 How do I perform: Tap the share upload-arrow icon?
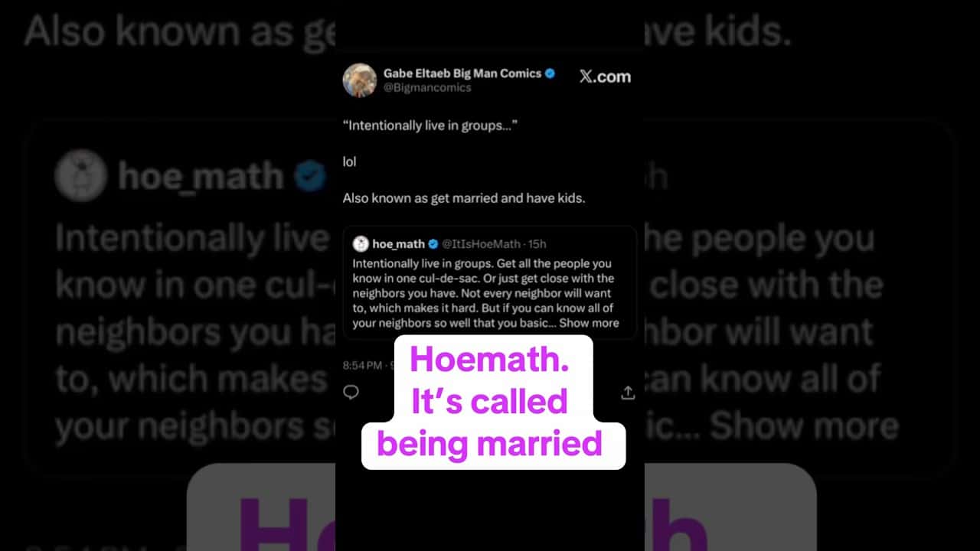click(x=628, y=393)
